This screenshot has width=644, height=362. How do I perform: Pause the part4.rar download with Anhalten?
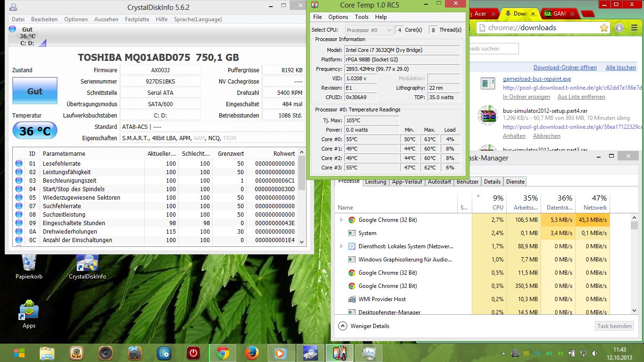tap(514, 136)
